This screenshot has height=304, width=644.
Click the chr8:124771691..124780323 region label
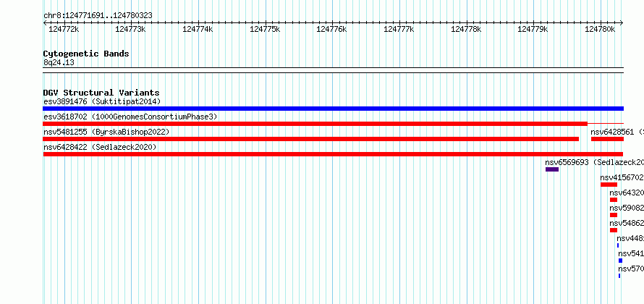pyautogui.click(x=98, y=16)
